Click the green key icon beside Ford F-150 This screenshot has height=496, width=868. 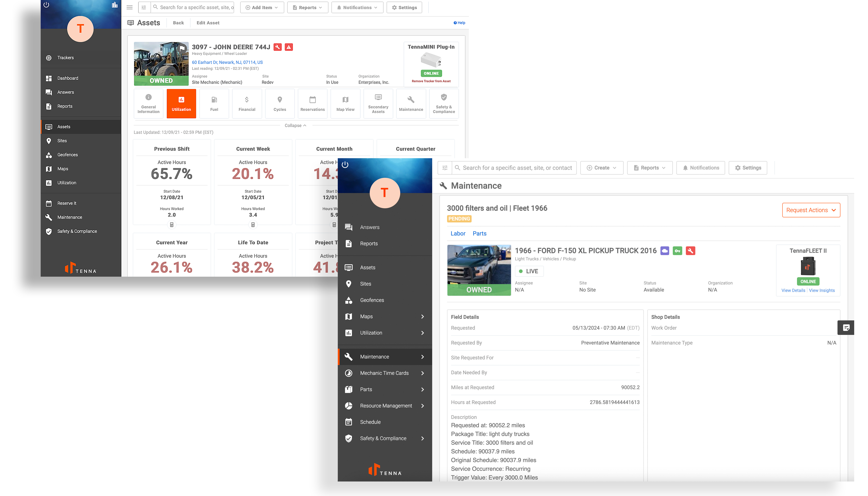tap(678, 251)
